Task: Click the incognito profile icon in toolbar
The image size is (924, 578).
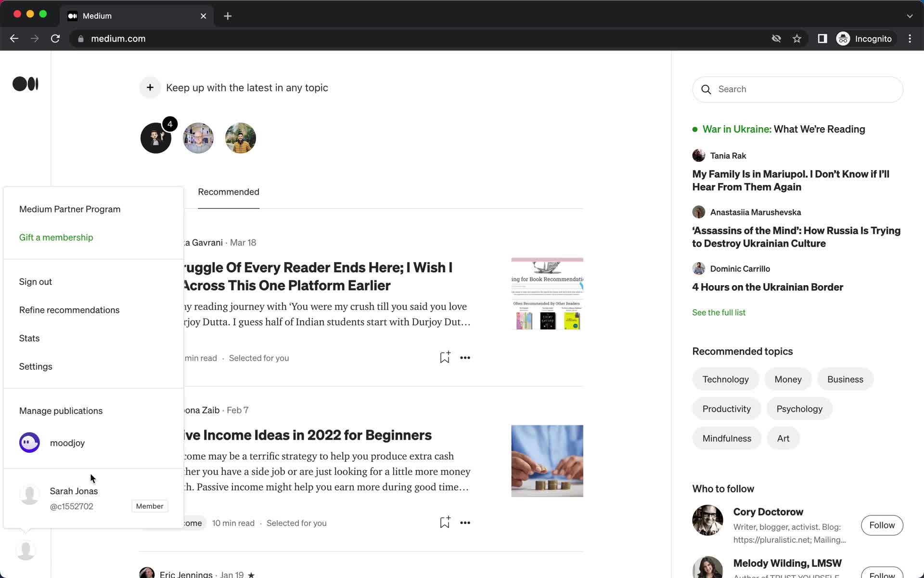Action: point(844,39)
